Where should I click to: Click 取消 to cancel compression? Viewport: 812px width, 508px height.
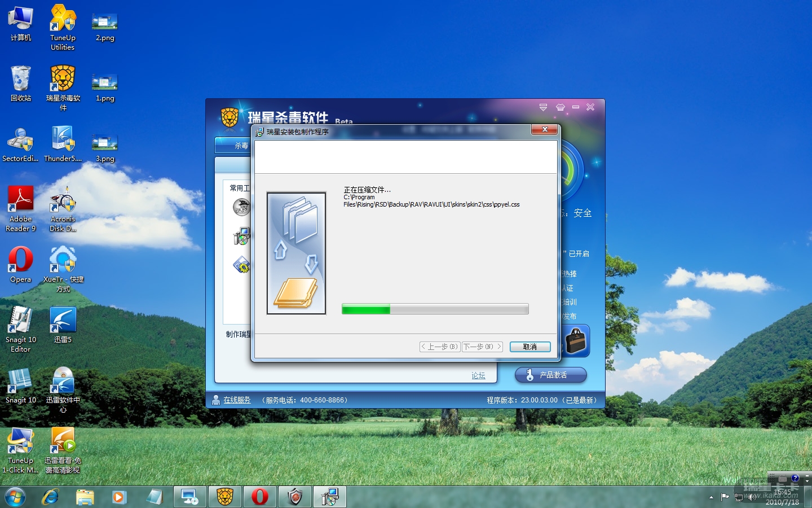click(530, 347)
